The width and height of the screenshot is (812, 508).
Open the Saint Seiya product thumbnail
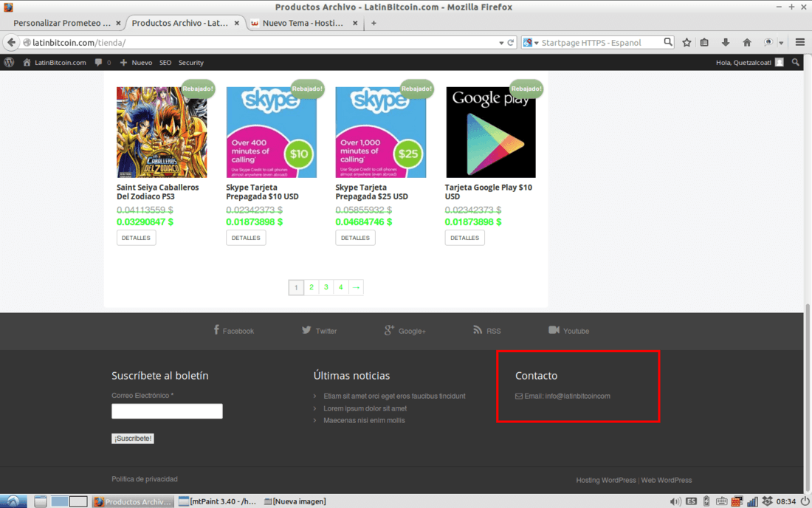pyautogui.click(x=162, y=132)
